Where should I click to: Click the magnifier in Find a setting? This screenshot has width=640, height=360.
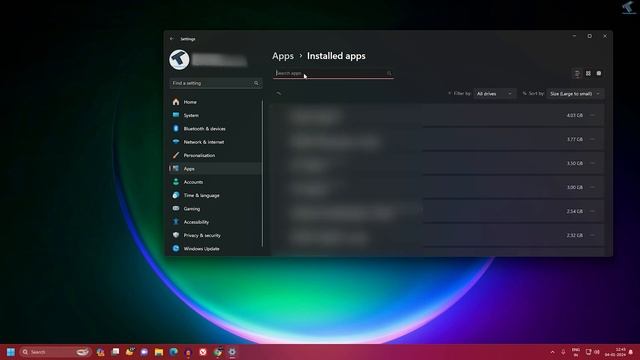256,83
